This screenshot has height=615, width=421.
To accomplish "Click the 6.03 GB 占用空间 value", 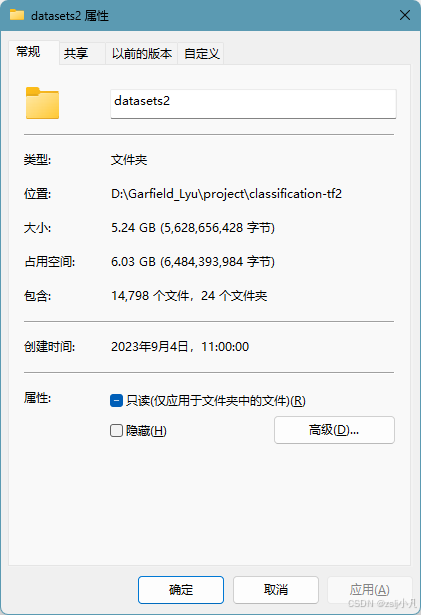I will coord(133,262).
